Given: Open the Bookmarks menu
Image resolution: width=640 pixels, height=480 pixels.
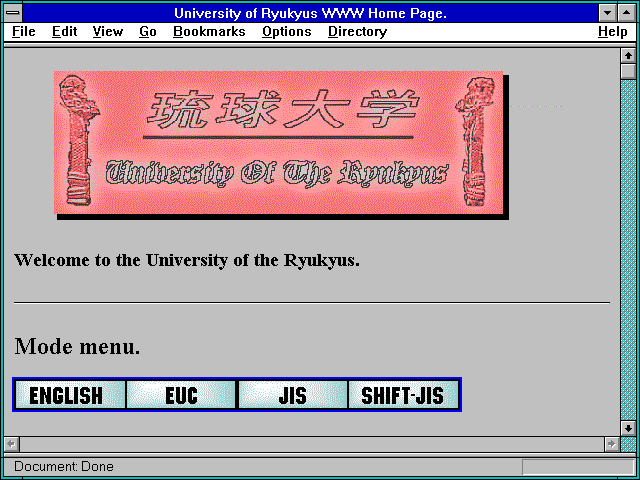Looking at the screenshot, I should click(x=209, y=32).
